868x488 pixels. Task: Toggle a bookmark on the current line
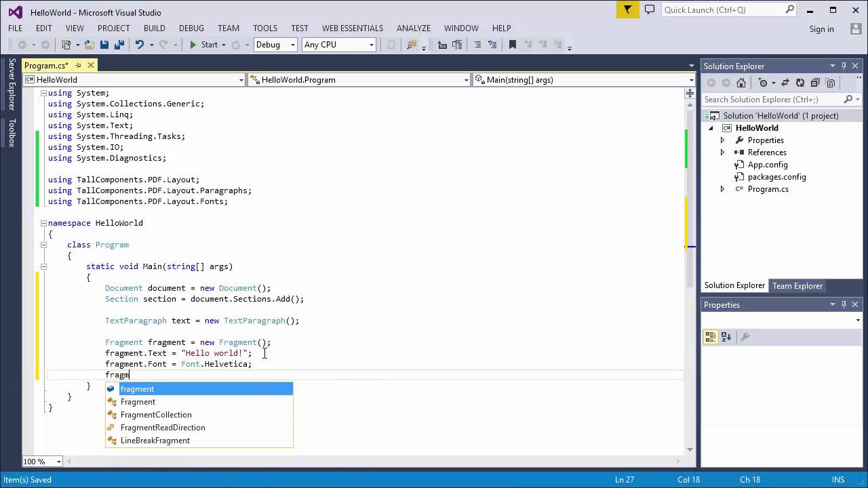[512, 45]
